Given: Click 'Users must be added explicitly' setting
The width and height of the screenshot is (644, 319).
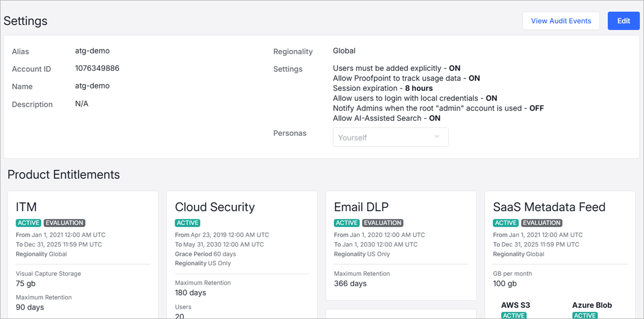Looking at the screenshot, I should 397,68.
